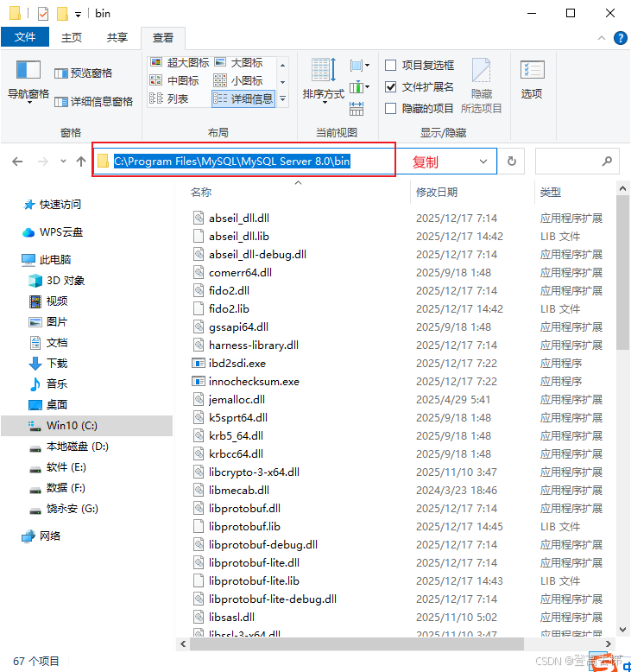Click hide selected items (隐藏所选项目)
The width and height of the screenshot is (631, 672).
(481, 86)
